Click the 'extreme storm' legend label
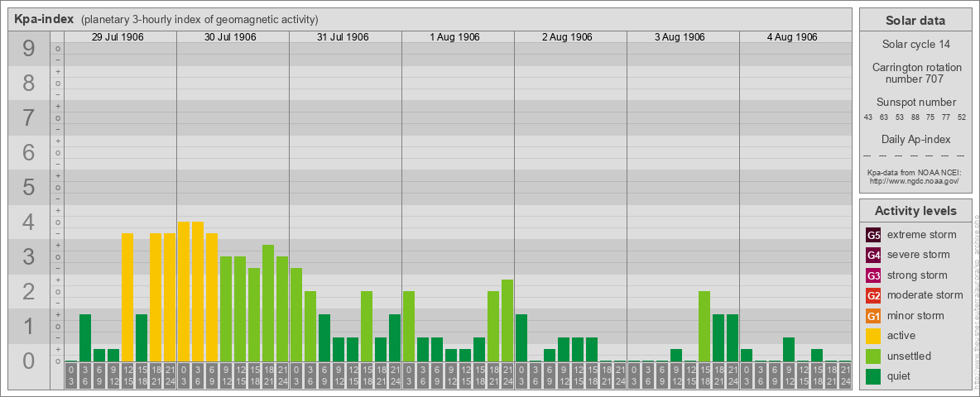The image size is (980, 397). pyautogui.click(x=922, y=235)
